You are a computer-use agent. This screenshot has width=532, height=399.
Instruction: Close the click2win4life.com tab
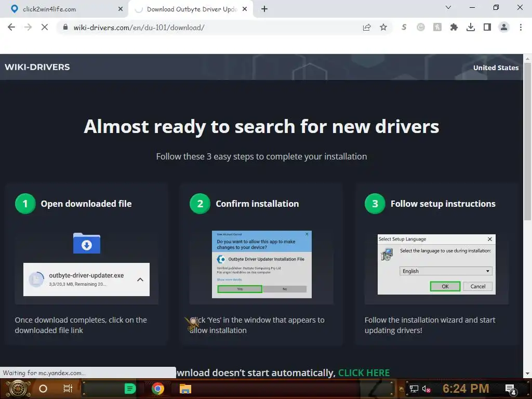pos(121,9)
